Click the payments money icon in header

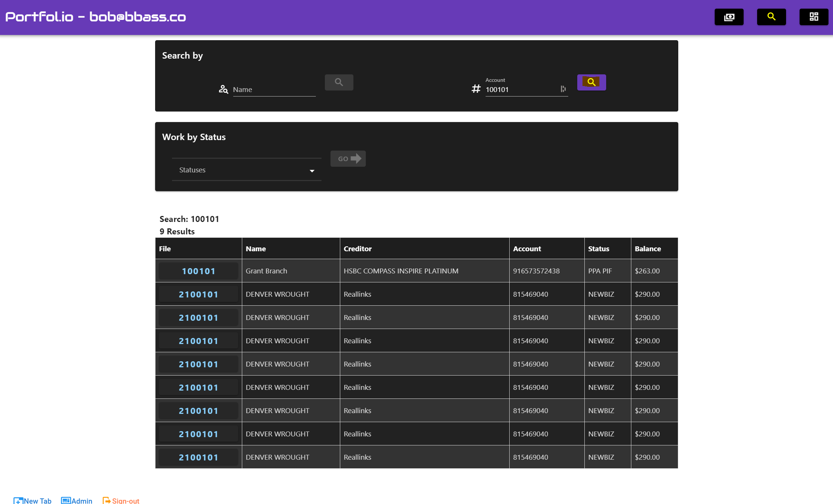coord(729,17)
